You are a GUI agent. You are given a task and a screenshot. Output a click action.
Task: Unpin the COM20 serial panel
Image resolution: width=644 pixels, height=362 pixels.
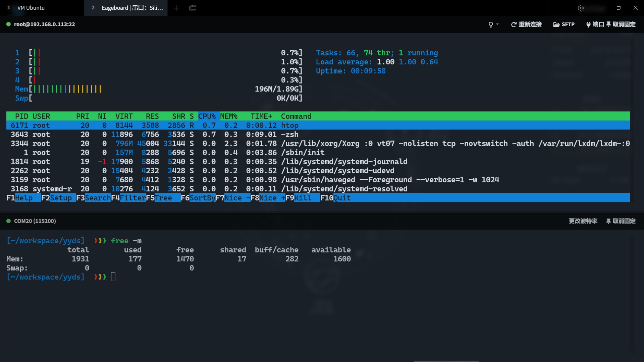coord(621,221)
